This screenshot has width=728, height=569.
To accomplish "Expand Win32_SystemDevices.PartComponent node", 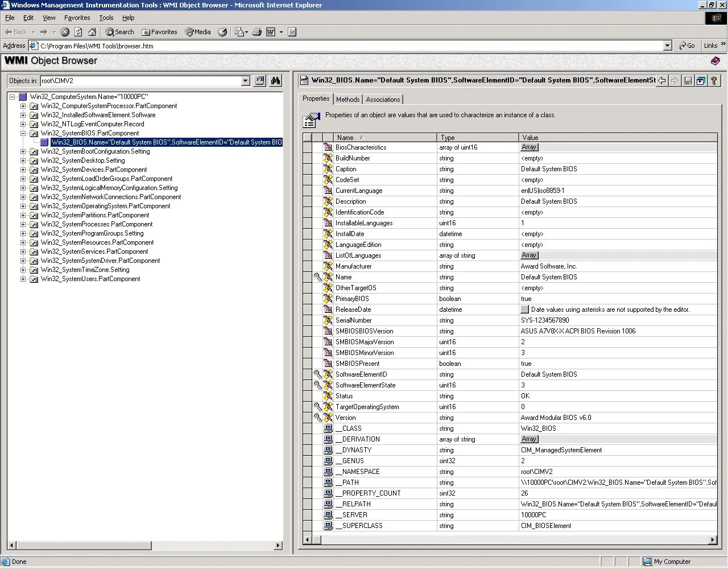I will pos(23,170).
